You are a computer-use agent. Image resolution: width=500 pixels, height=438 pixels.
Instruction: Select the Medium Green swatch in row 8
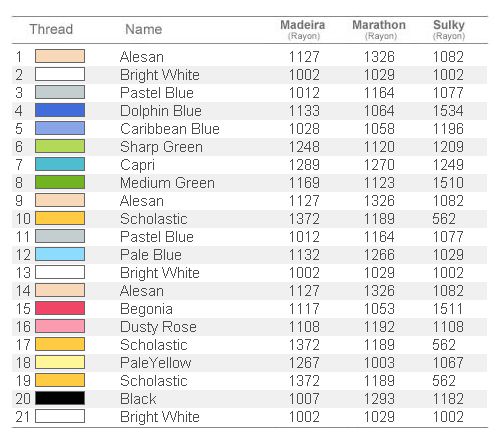pos(60,182)
